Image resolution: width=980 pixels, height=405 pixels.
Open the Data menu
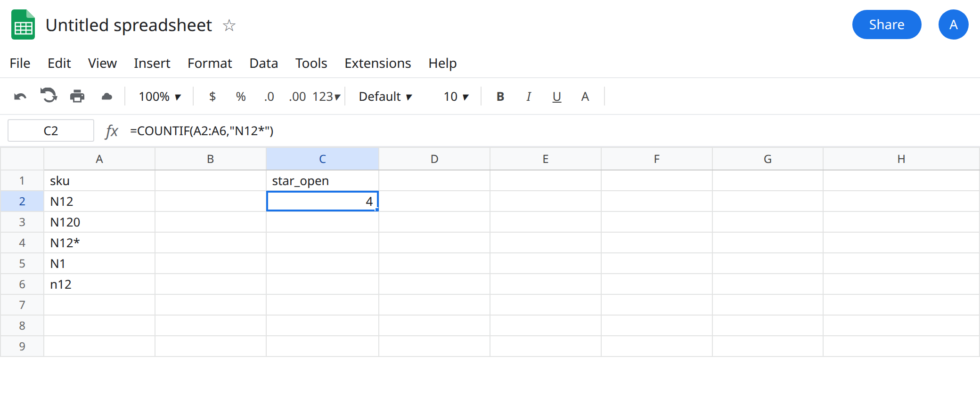point(264,63)
